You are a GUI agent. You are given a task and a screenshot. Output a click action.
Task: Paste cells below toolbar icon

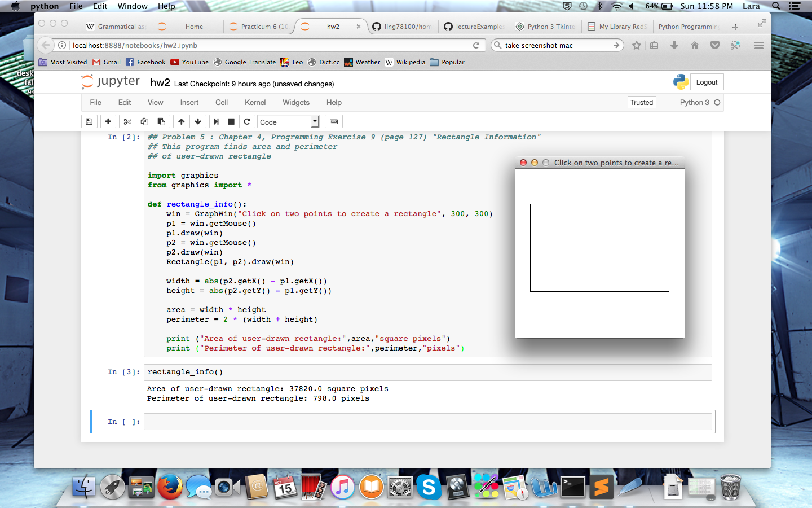point(161,121)
